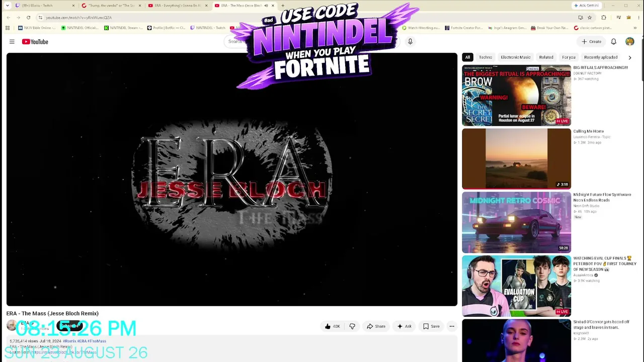Mute the ERA The Mass tab audio
Screen dimensions: 644x362
click(x=266, y=6)
